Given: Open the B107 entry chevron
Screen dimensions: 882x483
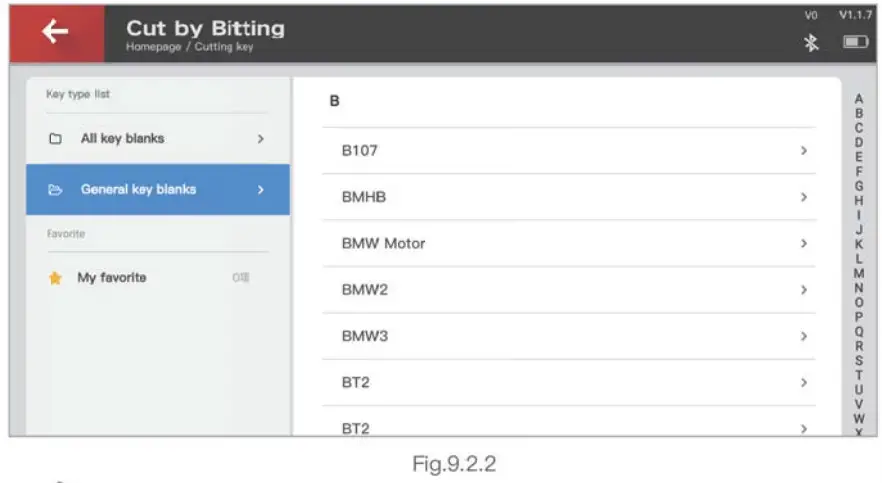Looking at the screenshot, I should click(803, 151).
